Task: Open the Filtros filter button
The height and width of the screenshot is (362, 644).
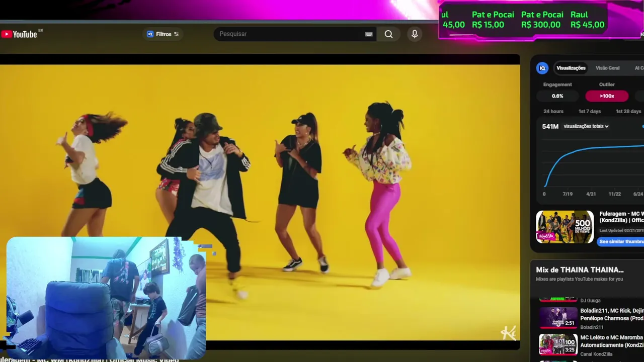Action: 163,34
